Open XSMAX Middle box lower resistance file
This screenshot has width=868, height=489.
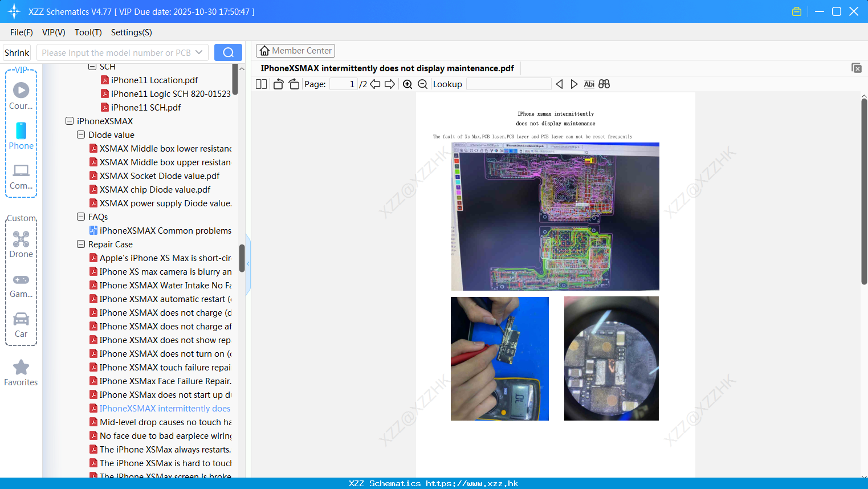(x=160, y=149)
